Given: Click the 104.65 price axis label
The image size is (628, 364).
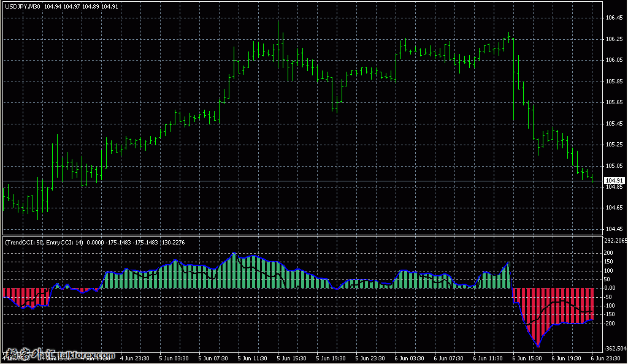Looking at the screenshot, I should 615,208.
